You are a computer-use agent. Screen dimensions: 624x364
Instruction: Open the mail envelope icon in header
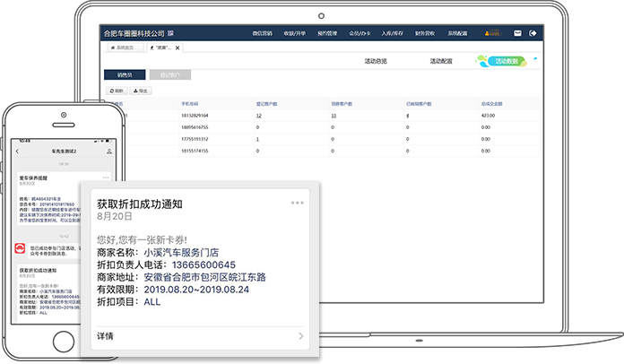coord(518,33)
